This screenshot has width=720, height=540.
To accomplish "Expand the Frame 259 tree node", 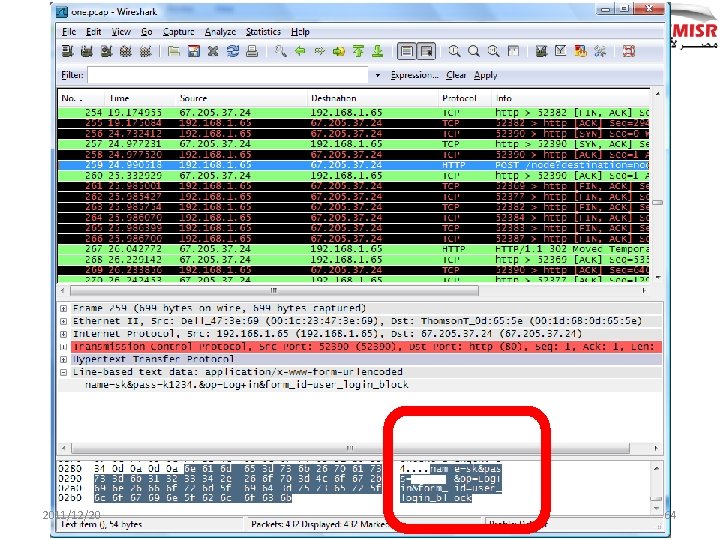I will pos(64,309).
